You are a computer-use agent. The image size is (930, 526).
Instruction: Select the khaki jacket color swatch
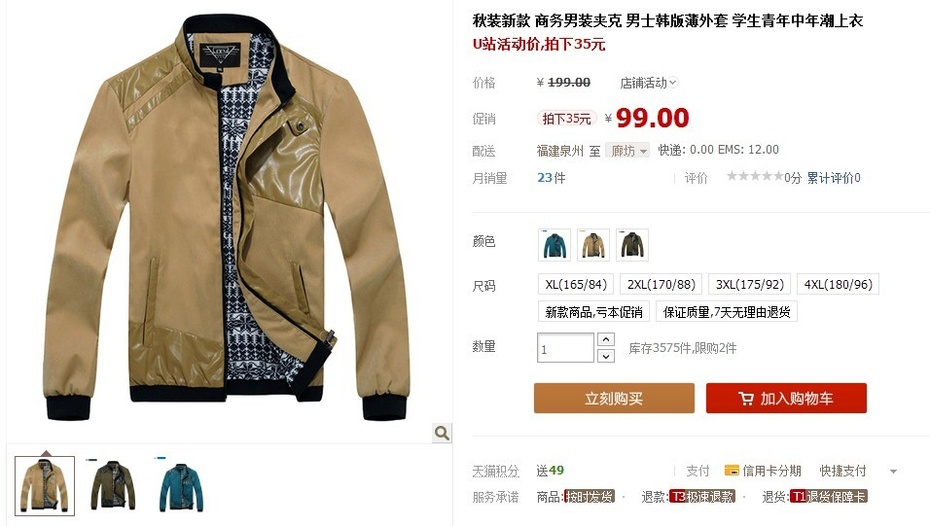(x=593, y=245)
